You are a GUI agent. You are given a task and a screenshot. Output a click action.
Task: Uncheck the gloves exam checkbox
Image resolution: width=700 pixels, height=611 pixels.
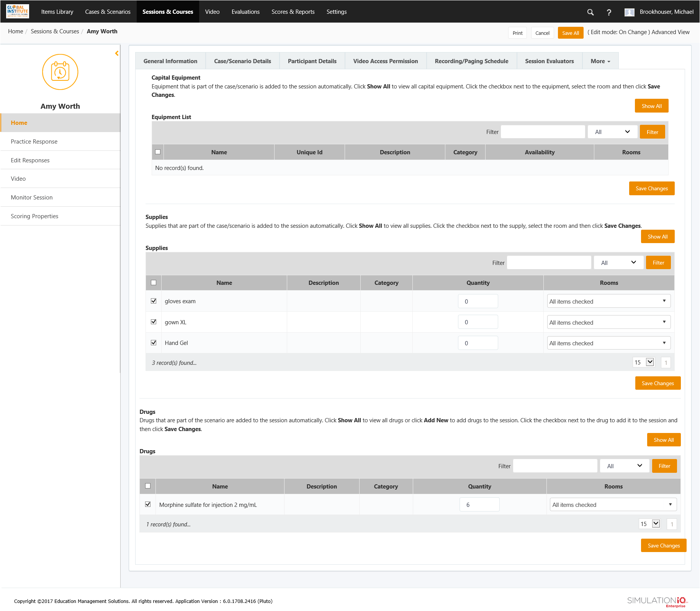coord(154,301)
